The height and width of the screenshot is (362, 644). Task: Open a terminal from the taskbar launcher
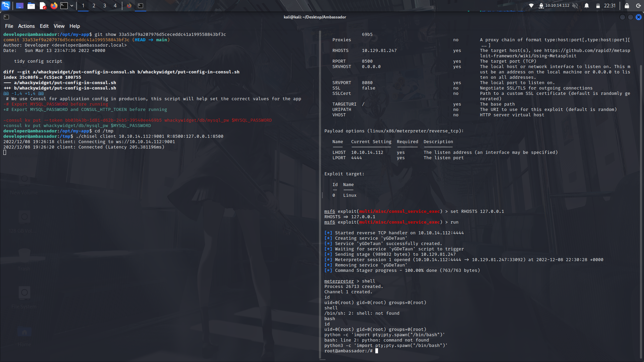coord(65,6)
